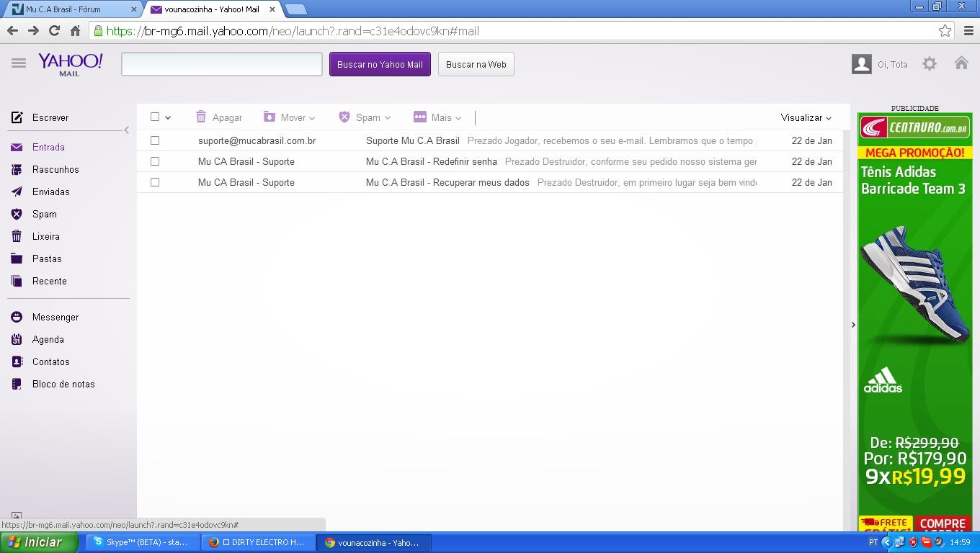Check the box for suporte@mucabrasil.com.br email
Screen dimensions: 980x553
click(x=155, y=140)
